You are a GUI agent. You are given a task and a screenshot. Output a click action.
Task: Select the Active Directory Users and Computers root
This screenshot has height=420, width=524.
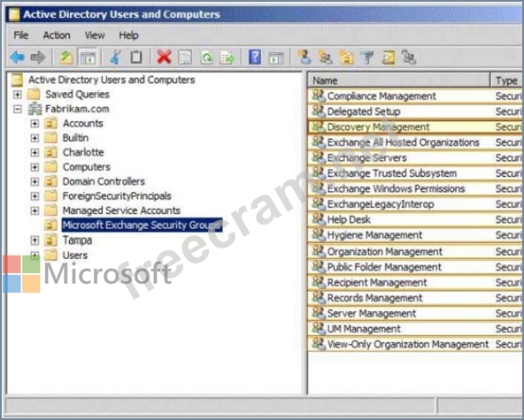[112, 80]
